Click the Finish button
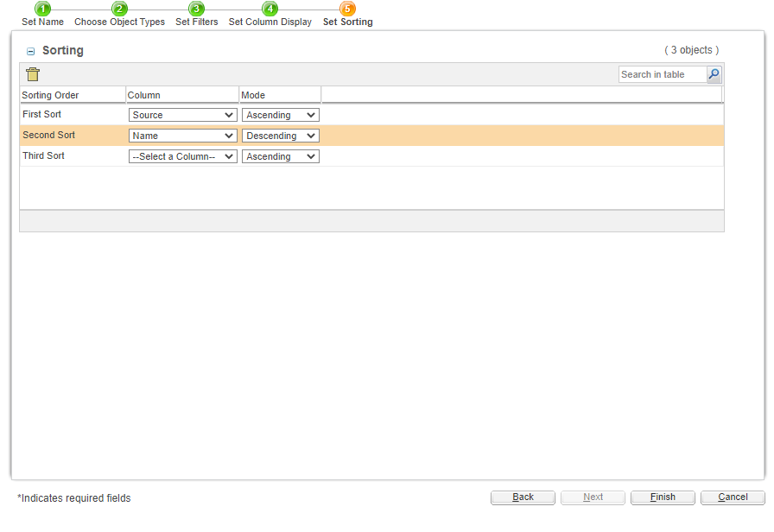The width and height of the screenshot is (774, 532). tap(662, 497)
